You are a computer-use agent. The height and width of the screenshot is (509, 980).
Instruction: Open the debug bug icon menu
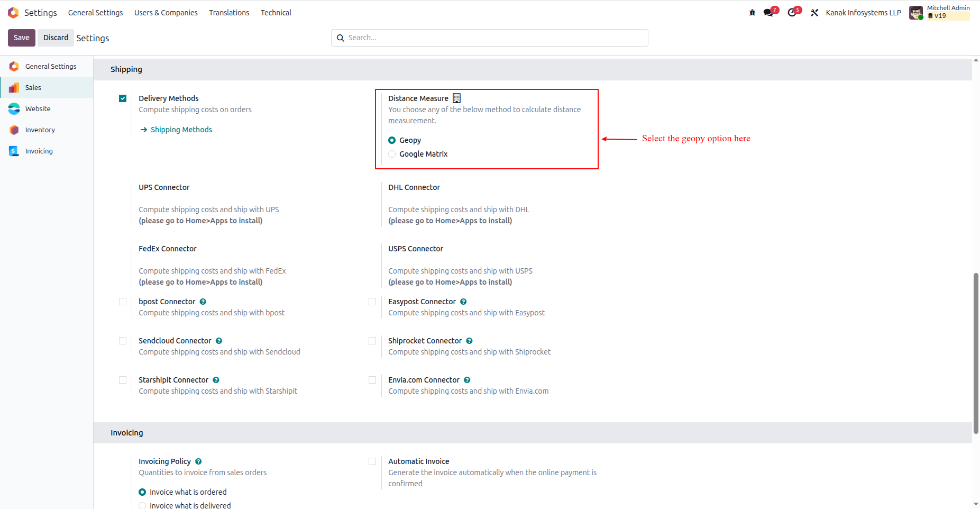(x=752, y=13)
